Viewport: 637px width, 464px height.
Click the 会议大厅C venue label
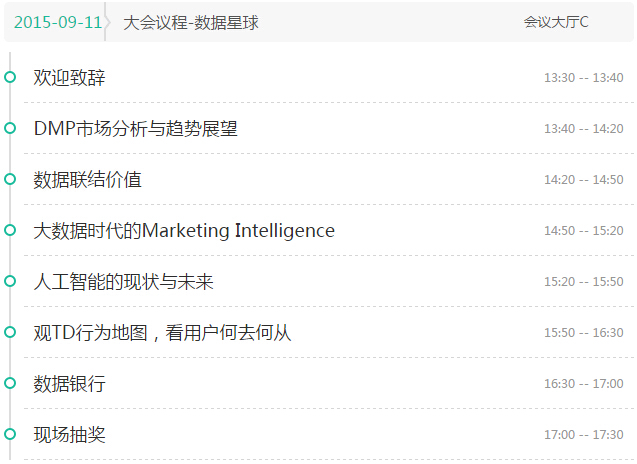point(556,22)
